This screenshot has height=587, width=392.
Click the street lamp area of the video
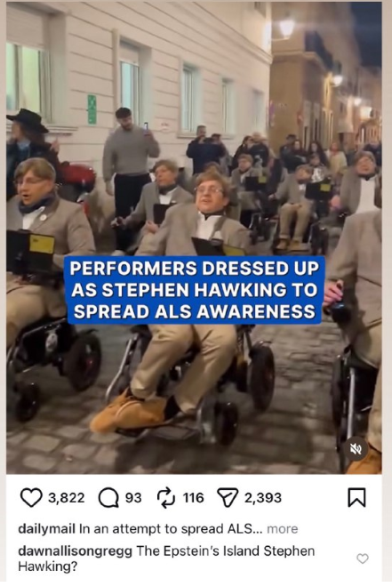click(287, 27)
